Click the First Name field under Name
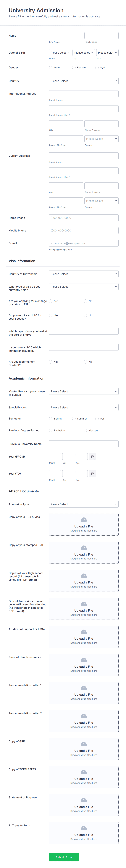This screenshot has height=868, width=126. (66, 35)
